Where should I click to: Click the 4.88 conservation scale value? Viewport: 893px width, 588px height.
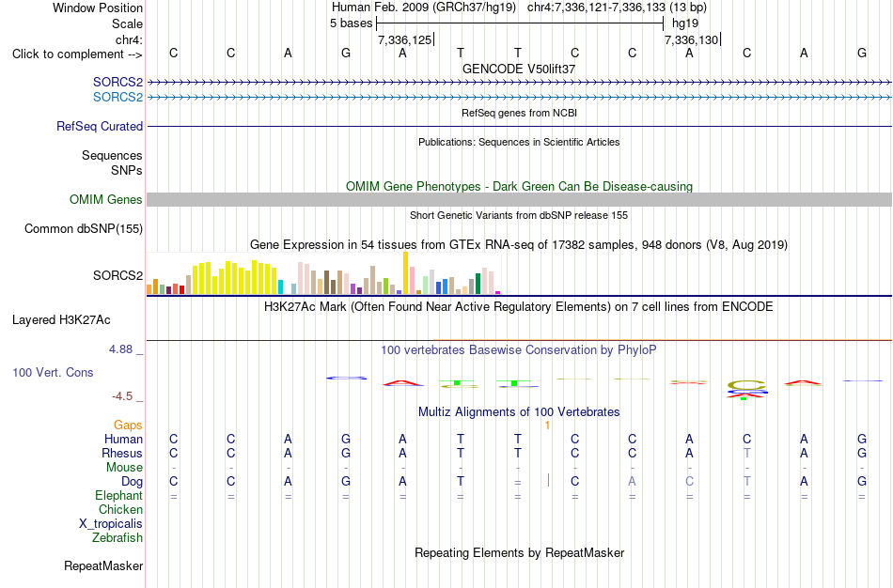(120, 348)
